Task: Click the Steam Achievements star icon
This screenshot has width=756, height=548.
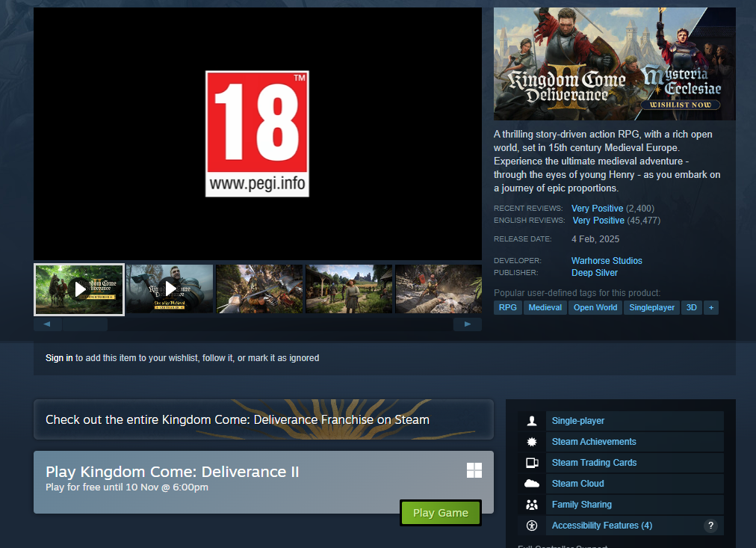Action: tap(532, 442)
